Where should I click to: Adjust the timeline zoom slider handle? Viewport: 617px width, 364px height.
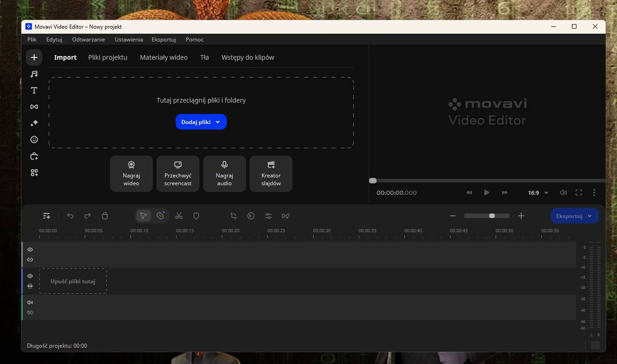pos(492,216)
